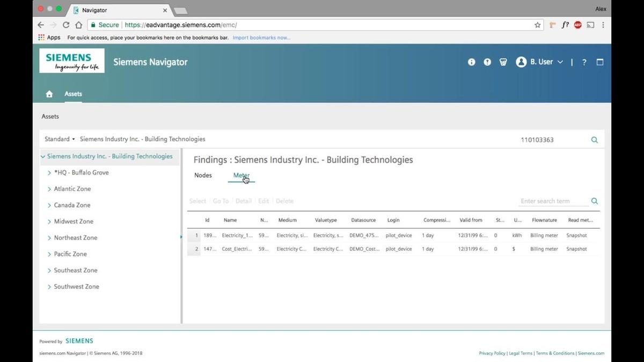Select the Meter tab
The image size is (644, 362).
click(x=241, y=176)
